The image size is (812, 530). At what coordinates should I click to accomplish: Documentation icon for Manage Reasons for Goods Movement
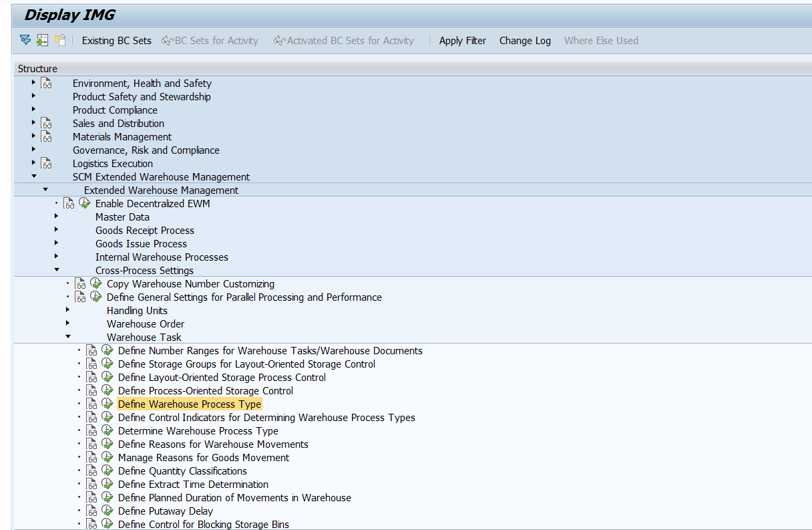(91, 458)
